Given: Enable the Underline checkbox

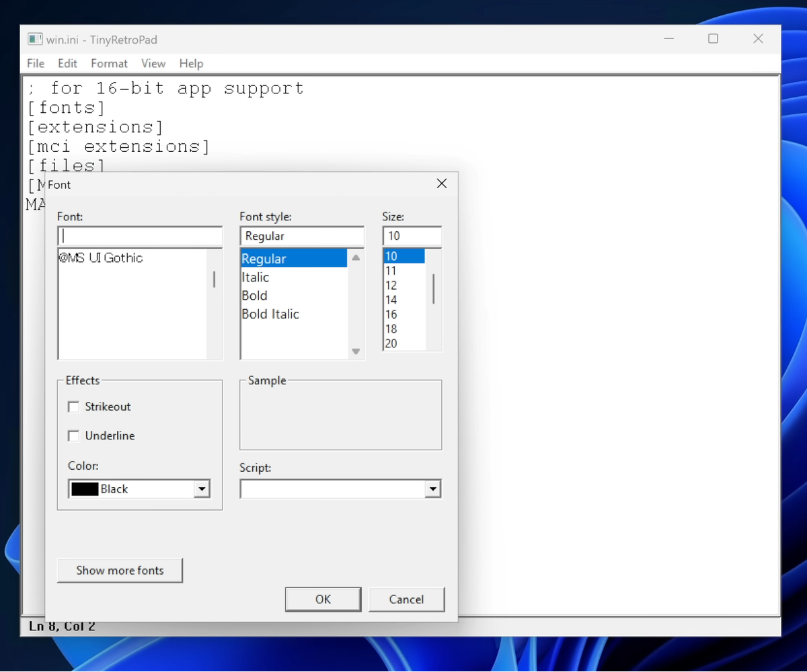Looking at the screenshot, I should click(74, 436).
